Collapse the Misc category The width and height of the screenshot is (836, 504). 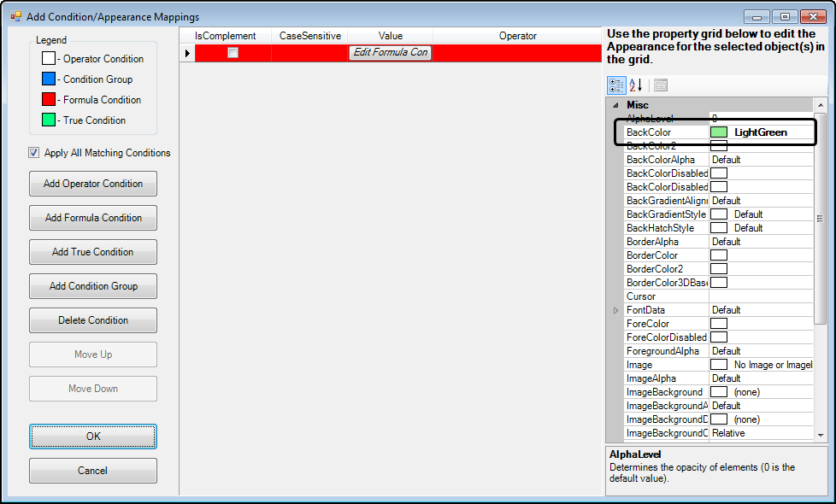[x=615, y=105]
